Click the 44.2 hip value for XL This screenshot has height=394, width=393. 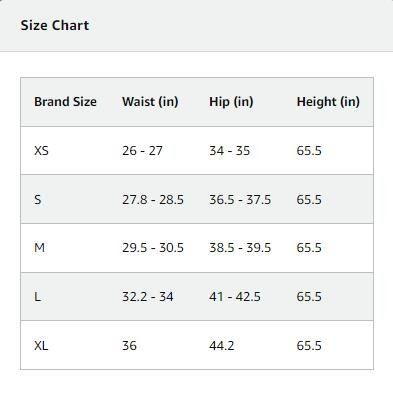tap(222, 345)
